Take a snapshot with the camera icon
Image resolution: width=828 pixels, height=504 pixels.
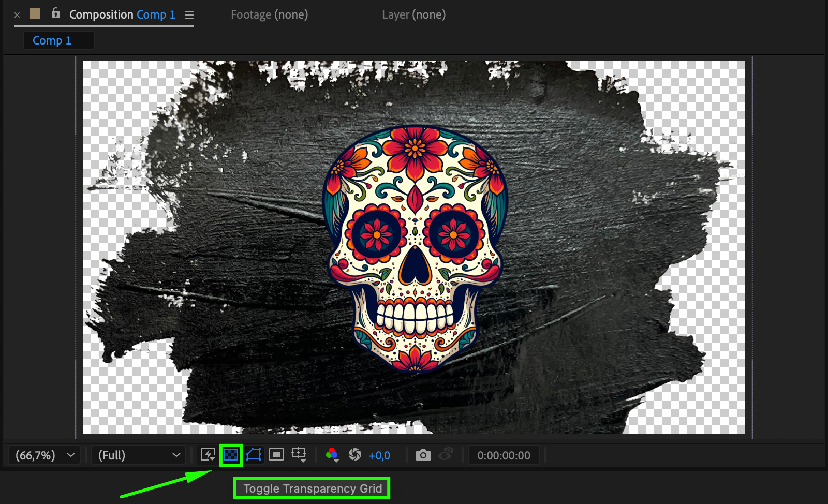(423, 455)
